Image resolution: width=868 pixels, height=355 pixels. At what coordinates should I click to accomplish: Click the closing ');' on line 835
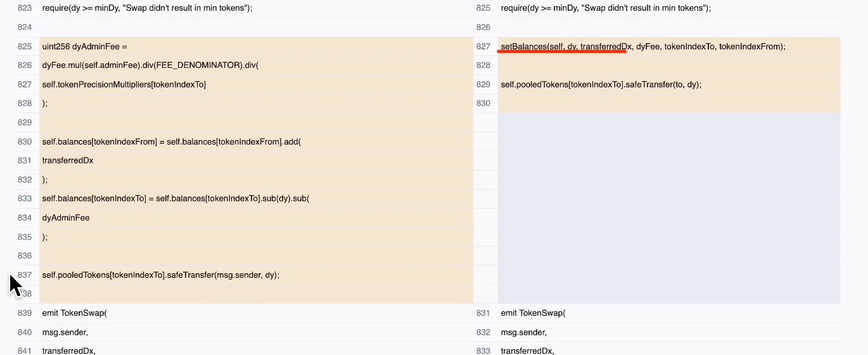point(45,236)
